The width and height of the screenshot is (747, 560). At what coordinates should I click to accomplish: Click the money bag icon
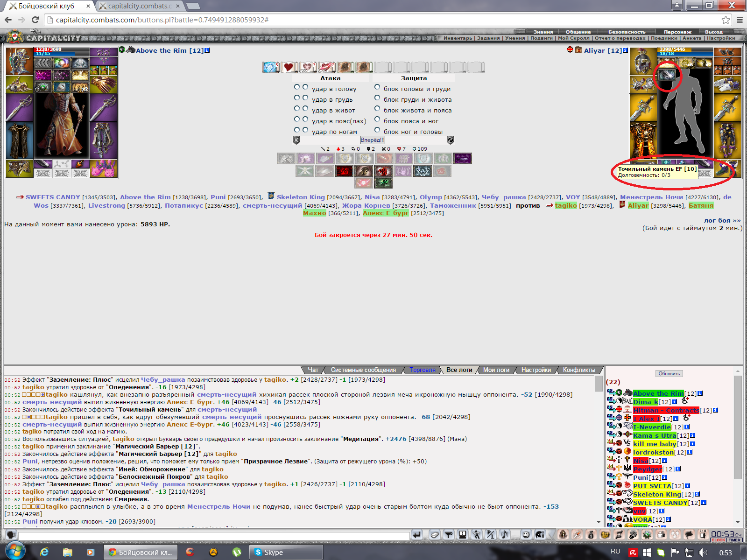tap(591, 535)
